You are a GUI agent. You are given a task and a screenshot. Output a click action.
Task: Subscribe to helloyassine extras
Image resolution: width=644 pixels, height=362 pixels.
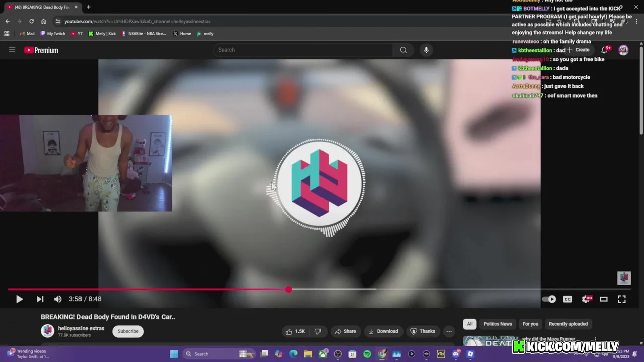tap(128, 331)
